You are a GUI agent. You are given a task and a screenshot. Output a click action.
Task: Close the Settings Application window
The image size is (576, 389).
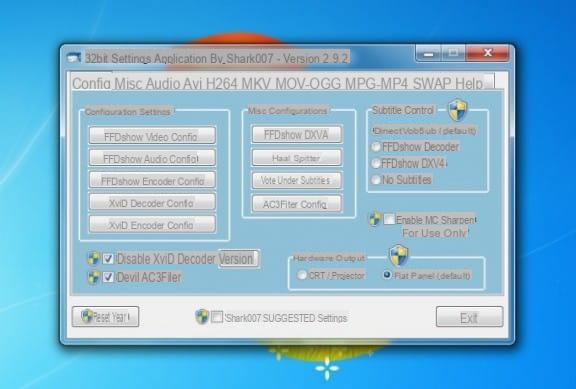(x=488, y=54)
